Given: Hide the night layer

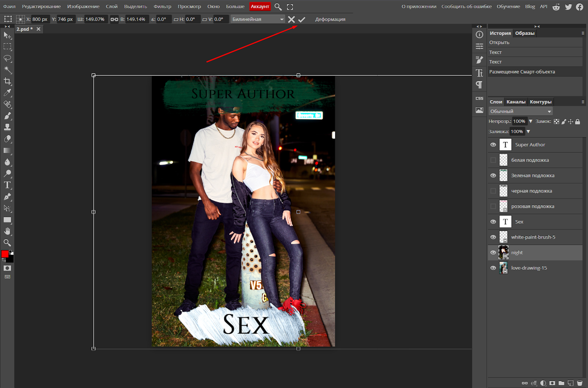Looking at the screenshot, I should [x=493, y=253].
